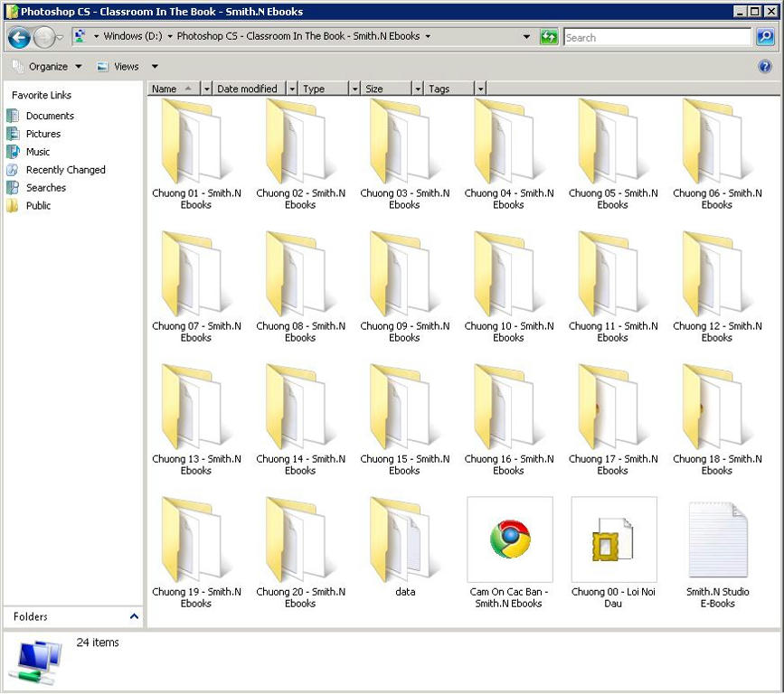Select the Chuong 17 - Smith.N Ebooks folder

pos(613,419)
